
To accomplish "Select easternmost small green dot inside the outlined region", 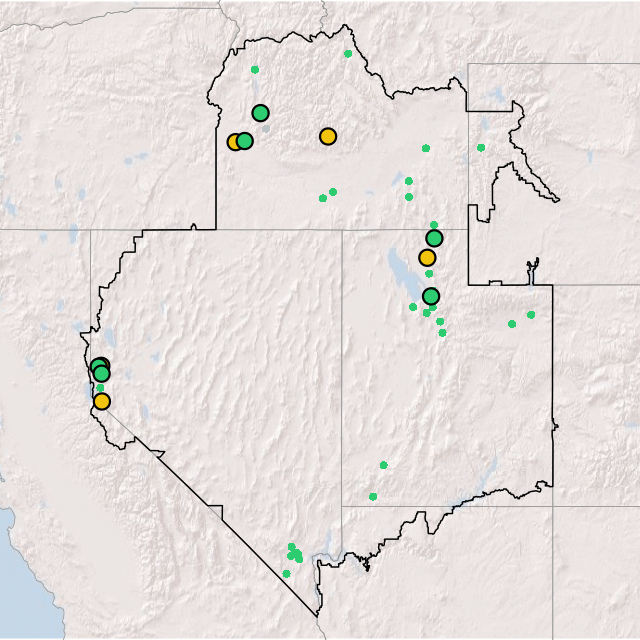I will 531,315.
